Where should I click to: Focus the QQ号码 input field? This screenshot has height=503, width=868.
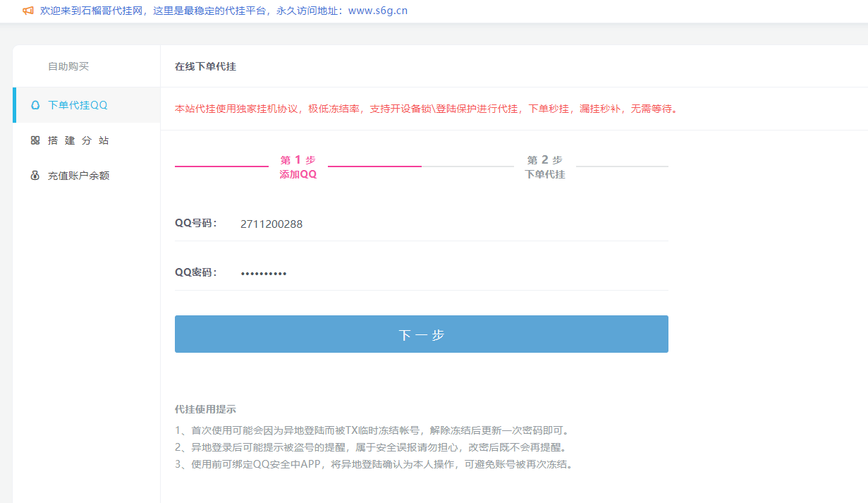coord(451,224)
